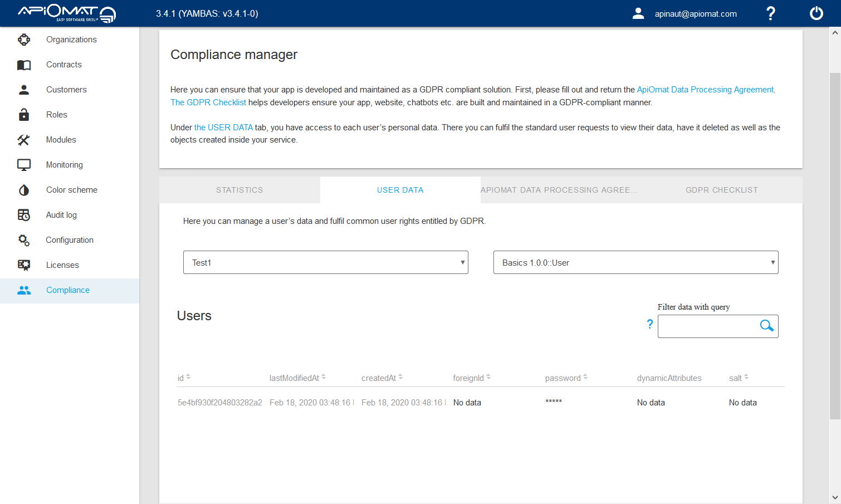Click the USER DATA text link
Viewport: 841px width, 504px height.
click(223, 128)
